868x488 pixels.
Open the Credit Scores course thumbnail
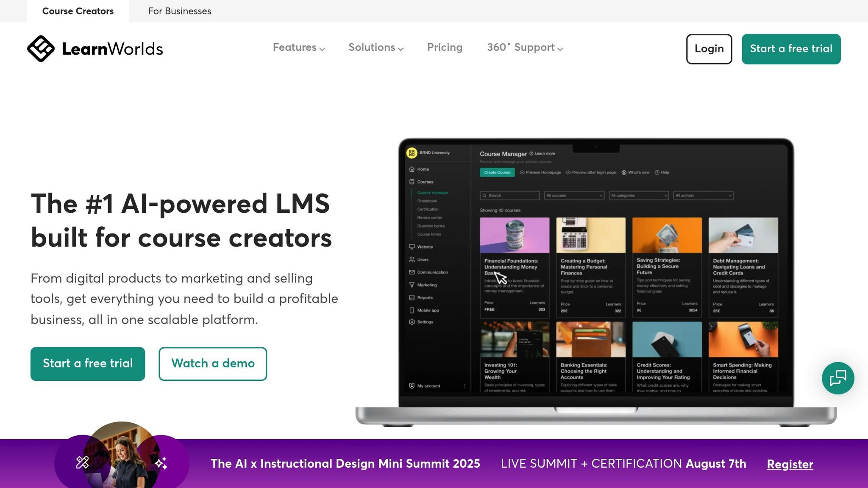pos(667,339)
